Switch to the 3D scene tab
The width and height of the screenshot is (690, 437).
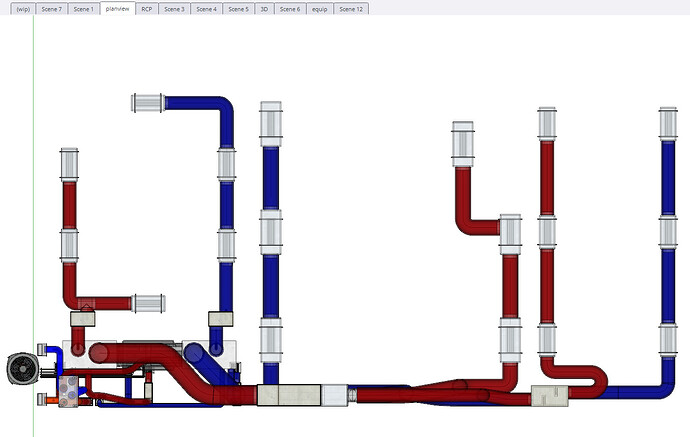pos(264,9)
